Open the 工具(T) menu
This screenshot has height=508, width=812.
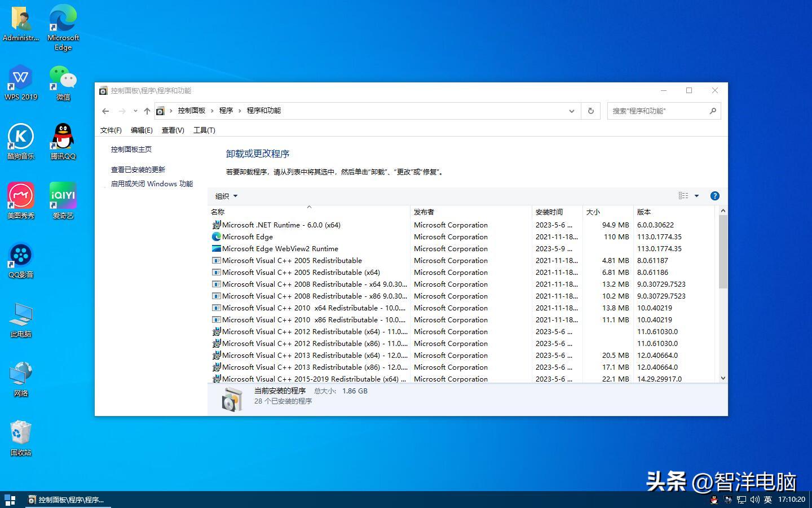(204, 130)
